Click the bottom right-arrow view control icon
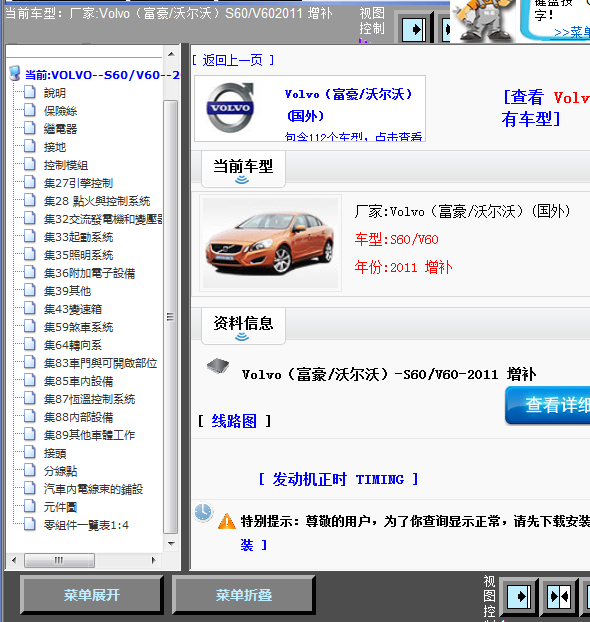Image resolution: width=590 pixels, height=622 pixels. 519,596
